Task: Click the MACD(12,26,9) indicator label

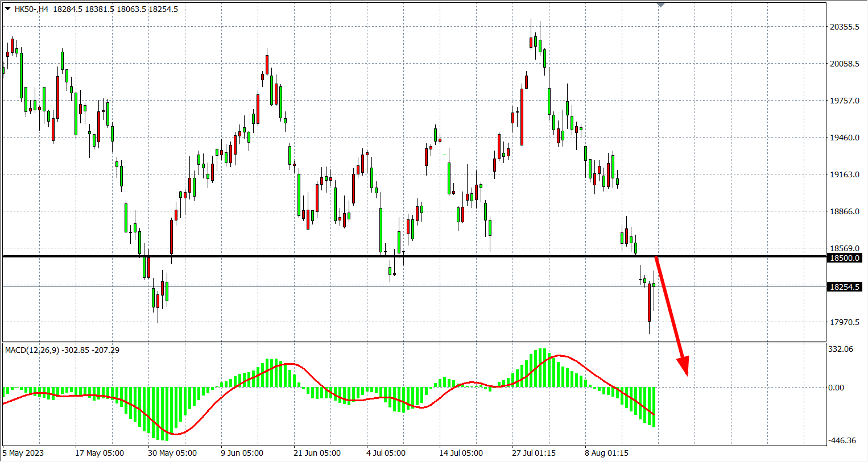Action: 32,350
